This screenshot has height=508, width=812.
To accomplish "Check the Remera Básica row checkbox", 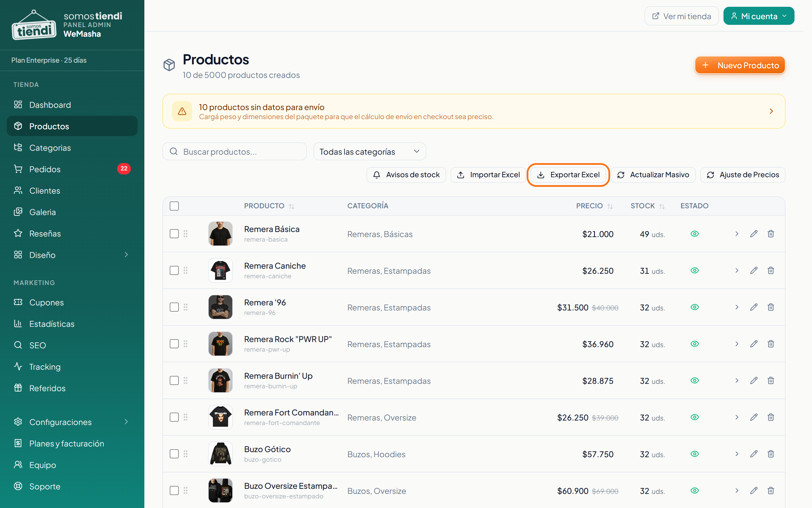I will pos(174,234).
